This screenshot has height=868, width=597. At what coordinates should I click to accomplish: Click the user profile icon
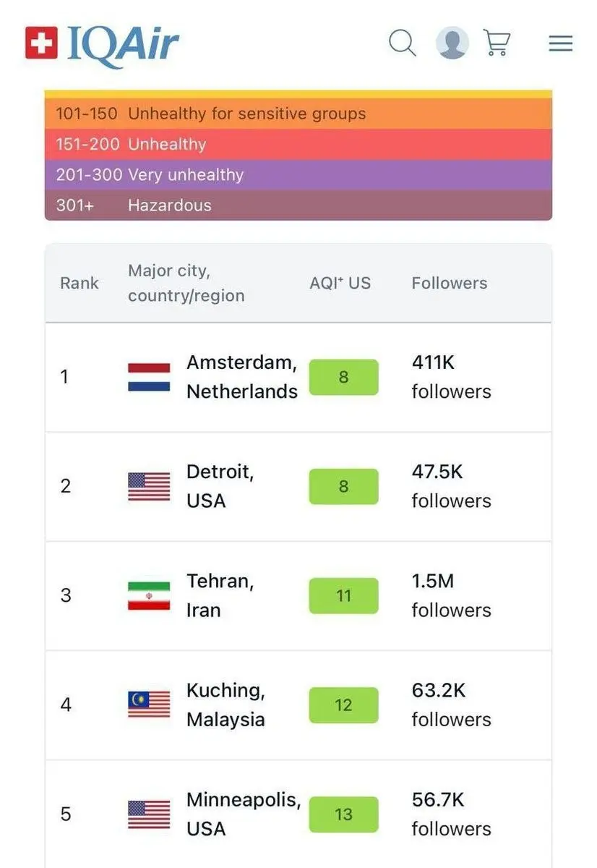[x=452, y=43]
